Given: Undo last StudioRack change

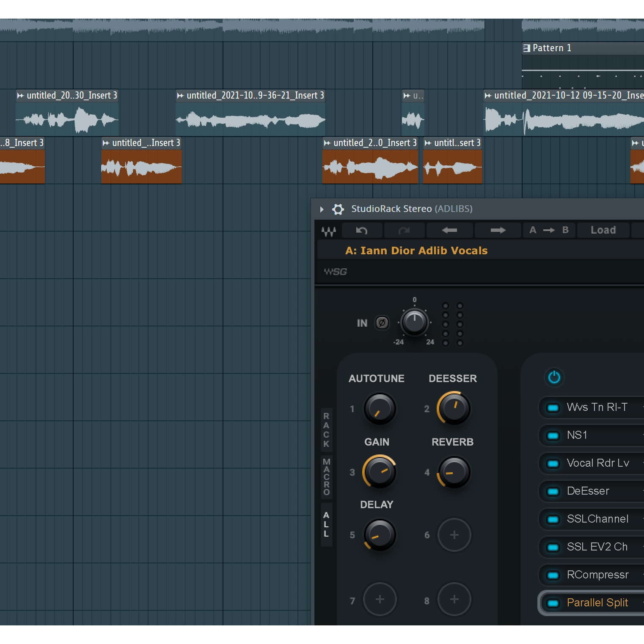Looking at the screenshot, I should [362, 230].
